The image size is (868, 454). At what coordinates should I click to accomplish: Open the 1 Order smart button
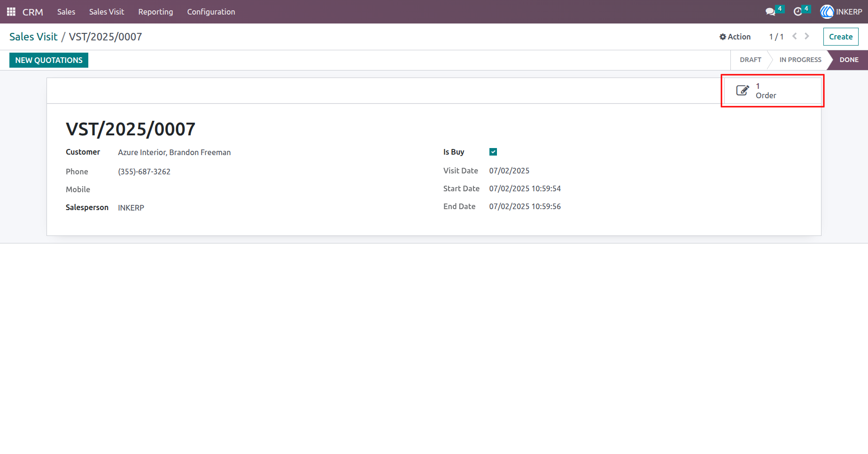773,91
